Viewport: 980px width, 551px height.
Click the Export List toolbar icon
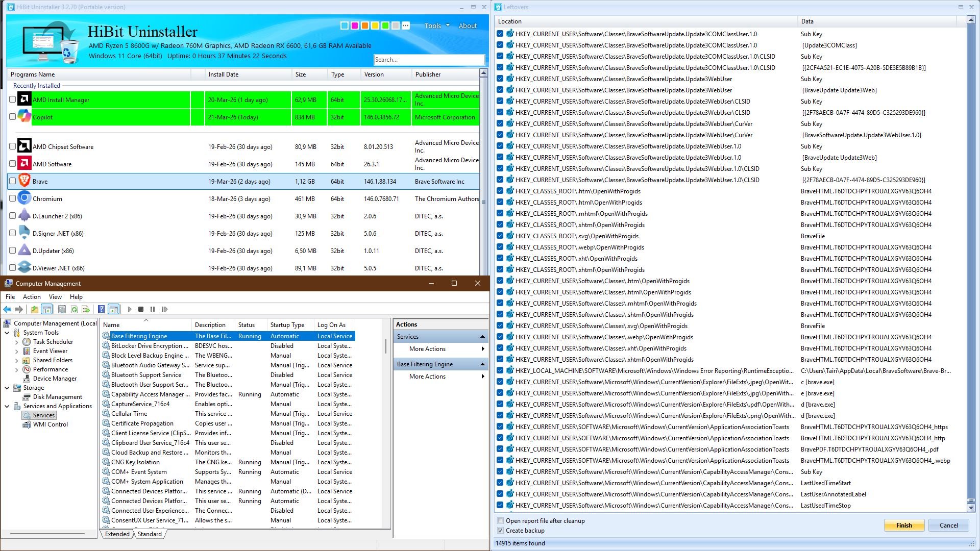(x=86, y=309)
